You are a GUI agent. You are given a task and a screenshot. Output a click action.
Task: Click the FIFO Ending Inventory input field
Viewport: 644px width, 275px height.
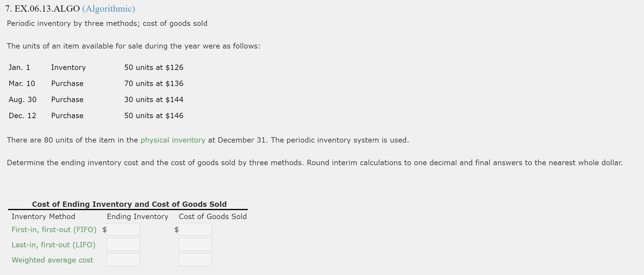point(123,229)
